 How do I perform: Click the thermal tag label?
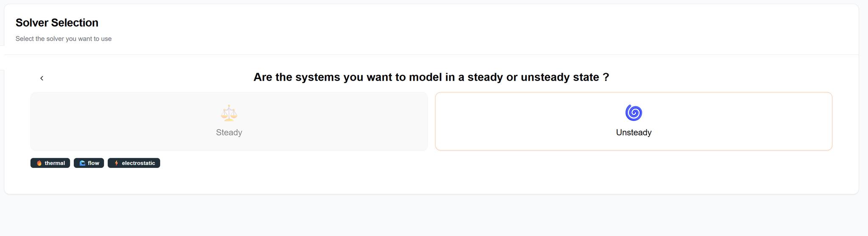(x=55, y=163)
